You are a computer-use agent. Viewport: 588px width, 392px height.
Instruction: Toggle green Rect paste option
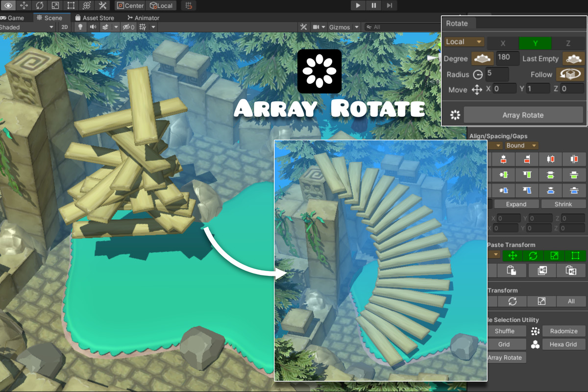575,255
